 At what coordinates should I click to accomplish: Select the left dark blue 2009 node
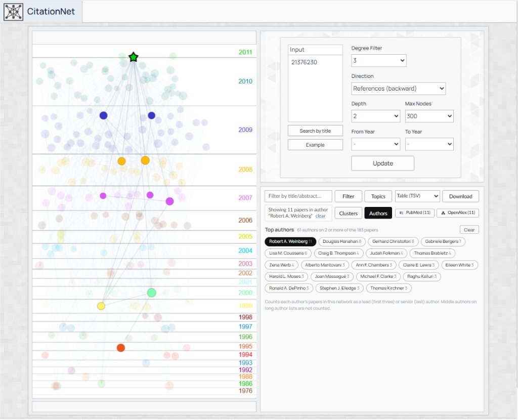(103, 115)
